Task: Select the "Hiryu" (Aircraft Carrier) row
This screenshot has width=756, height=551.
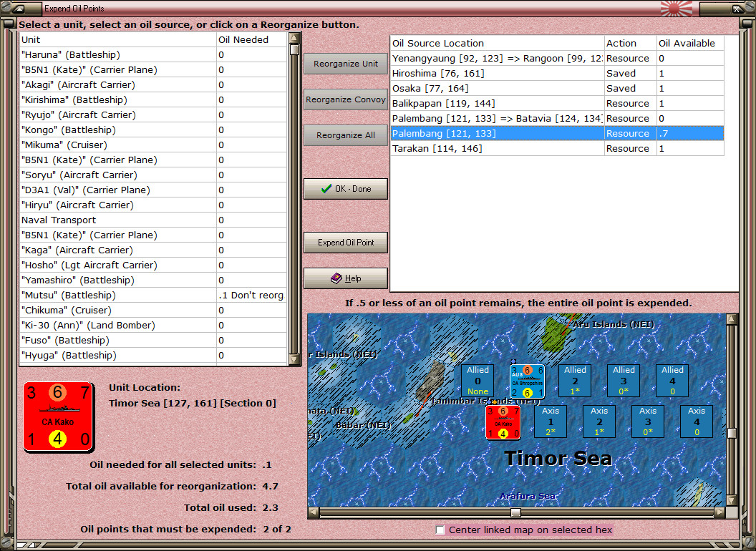Action: 153,205
